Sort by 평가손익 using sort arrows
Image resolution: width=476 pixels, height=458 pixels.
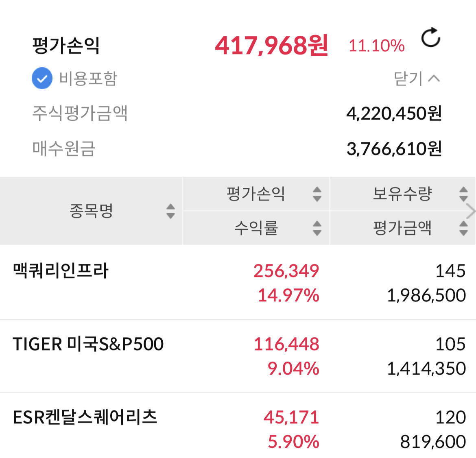click(x=317, y=194)
